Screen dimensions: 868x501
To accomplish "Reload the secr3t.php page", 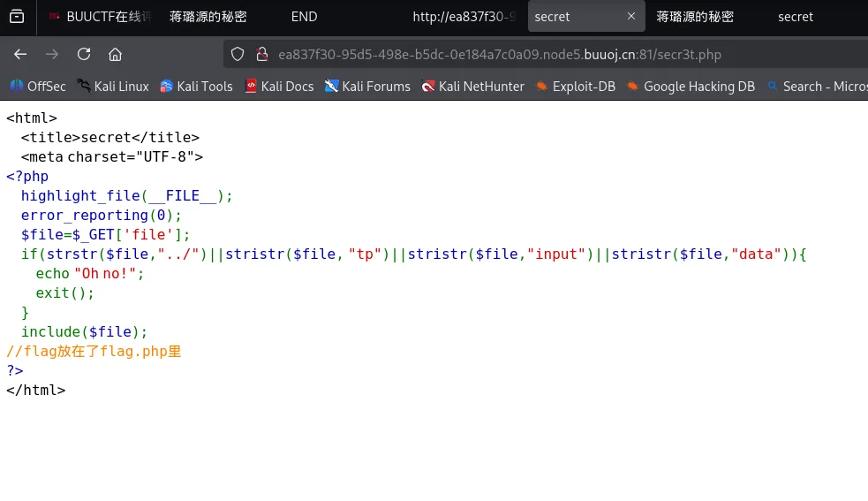I will point(84,54).
